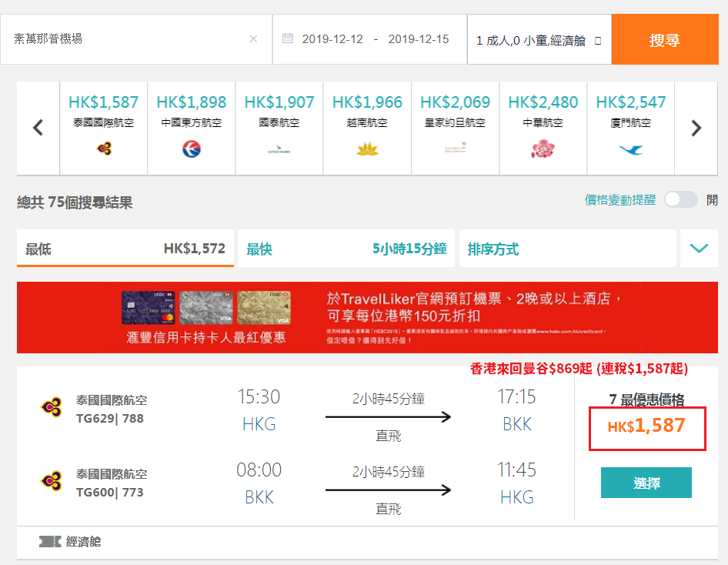Expand sort dropdown chevron arrow
Viewport: 728px width, 565px height.
point(699,249)
